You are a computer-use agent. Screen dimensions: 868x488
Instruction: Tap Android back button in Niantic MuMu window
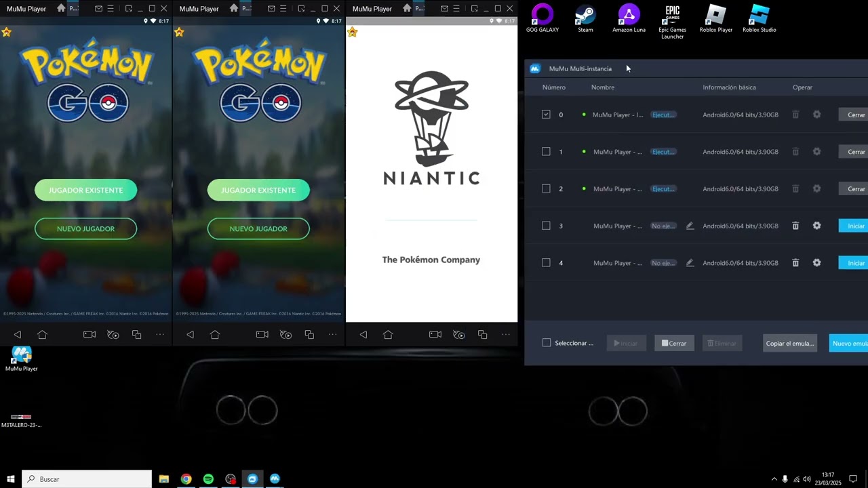coord(363,335)
